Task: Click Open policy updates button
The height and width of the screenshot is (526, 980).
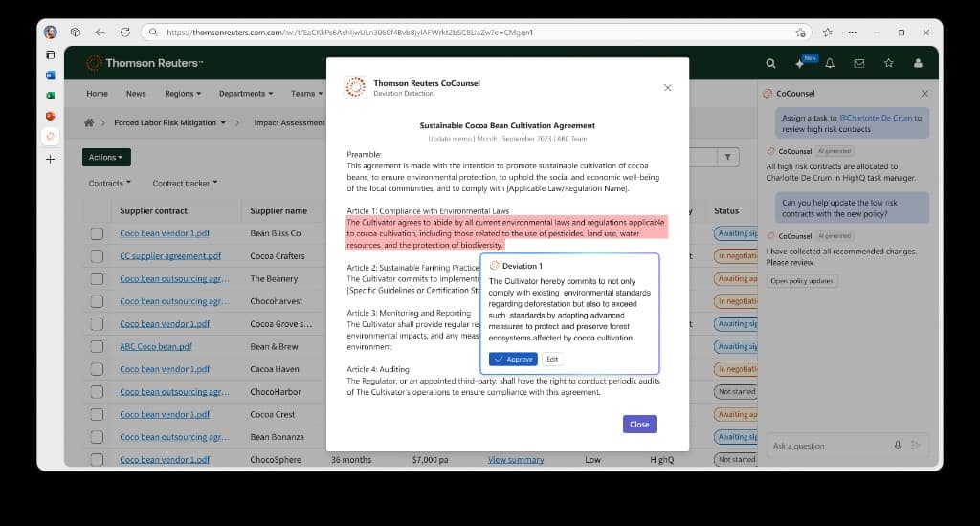Action: (x=801, y=281)
